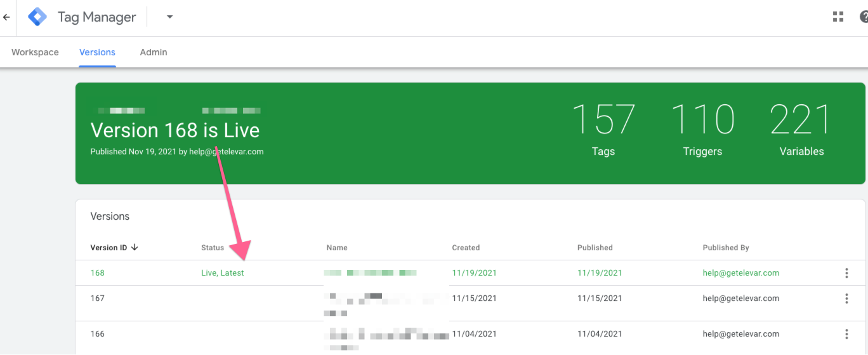The width and height of the screenshot is (868, 355).
Task: Click the 221 Variables count
Action: coord(801,130)
